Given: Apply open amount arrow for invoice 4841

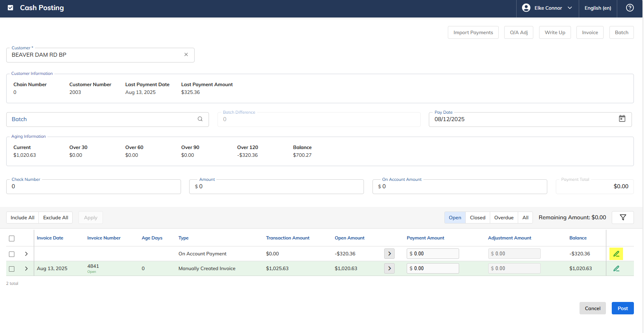Looking at the screenshot, I should (x=389, y=269).
